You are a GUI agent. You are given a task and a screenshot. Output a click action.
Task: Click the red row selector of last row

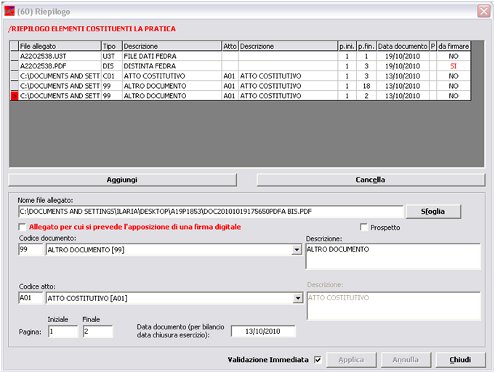point(14,96)
